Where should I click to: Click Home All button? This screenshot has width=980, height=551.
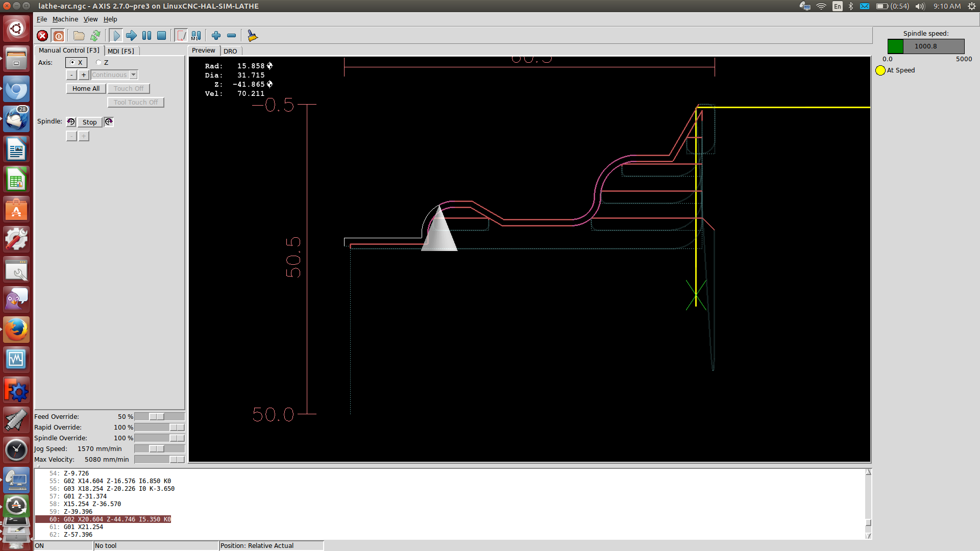click(x=86, y=89)
